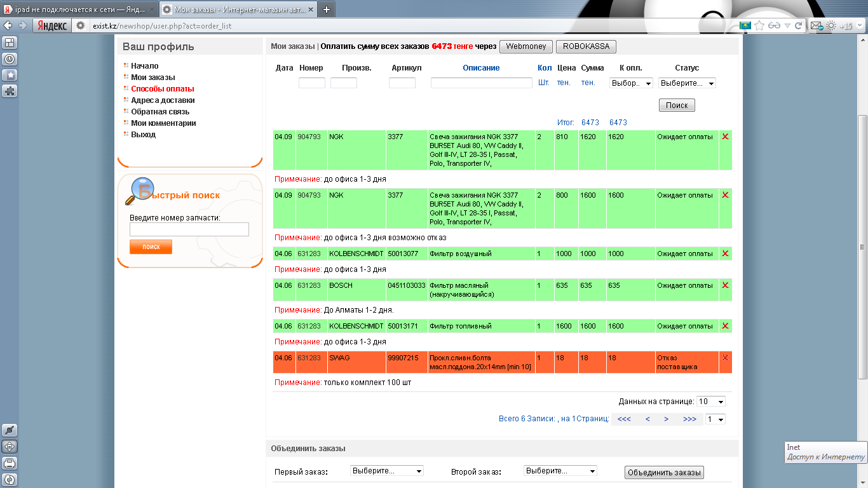
Task: Open a new tab with plus button
Action: pyautogui.click(x=326, y=10)
